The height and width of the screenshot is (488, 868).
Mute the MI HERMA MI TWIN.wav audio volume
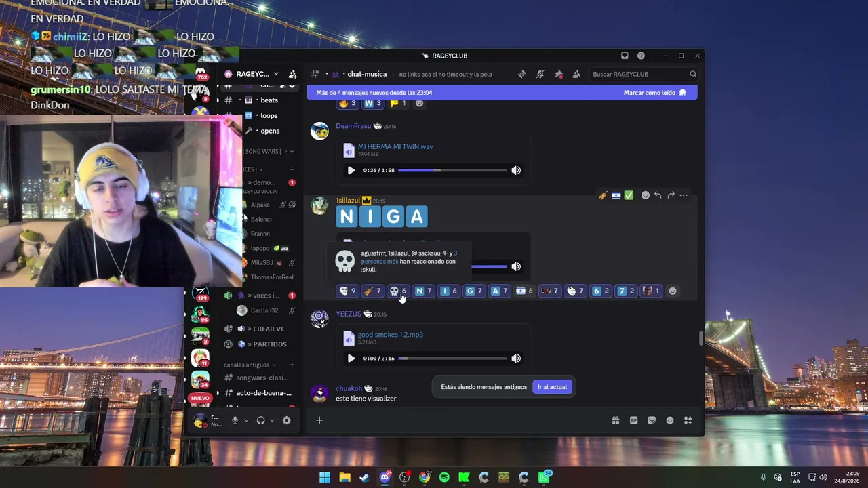(516, 170)
